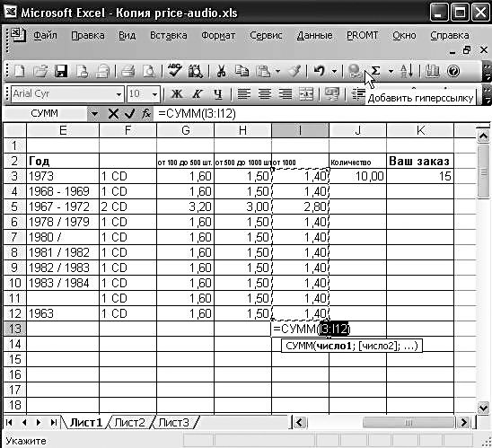Click the horizontal scrollbar thumb

(x=409, y=423)
